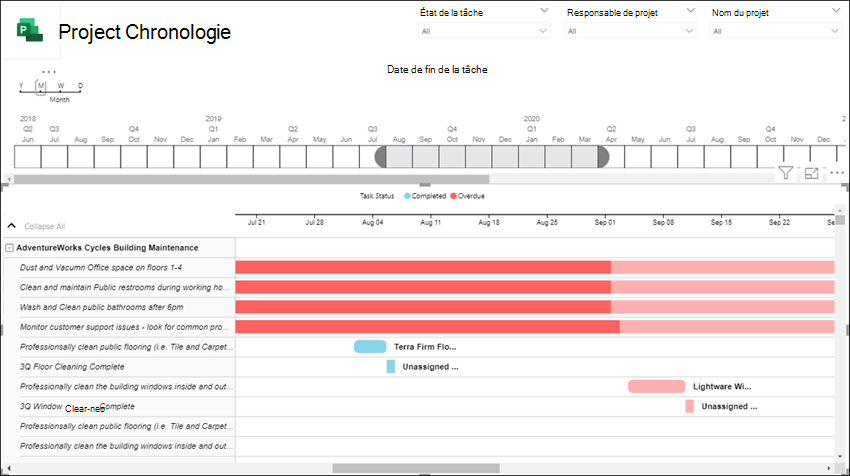Click chevron next to Responsable de projet header
This screenshot has width=850, height=476.
click(x=690, y=10)
